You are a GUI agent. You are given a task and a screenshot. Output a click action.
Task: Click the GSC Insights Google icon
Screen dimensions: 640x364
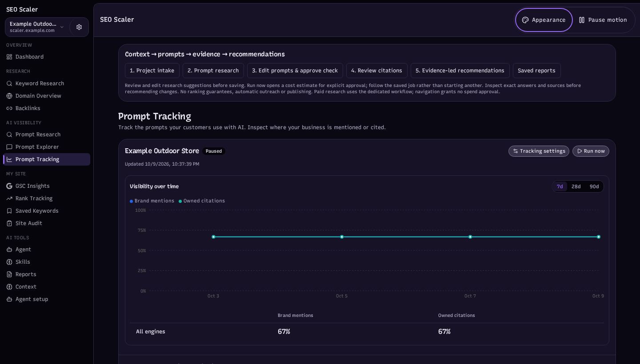click(x=9, y=186)
